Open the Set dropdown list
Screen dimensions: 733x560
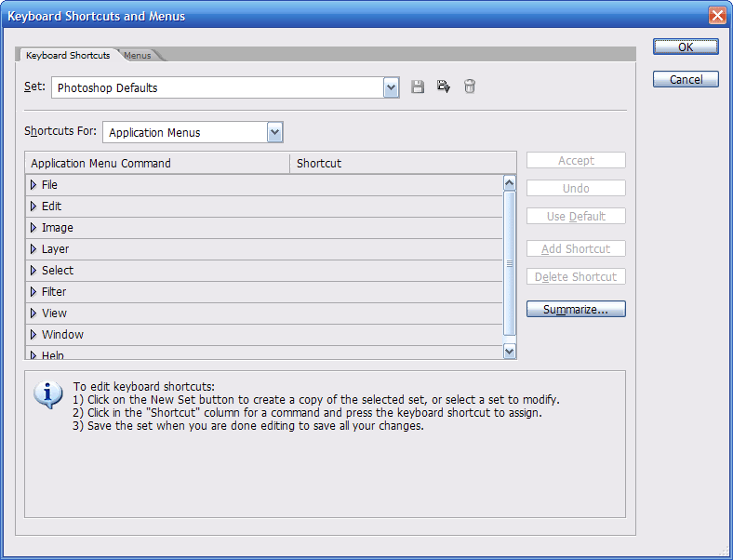pos(392,87)
